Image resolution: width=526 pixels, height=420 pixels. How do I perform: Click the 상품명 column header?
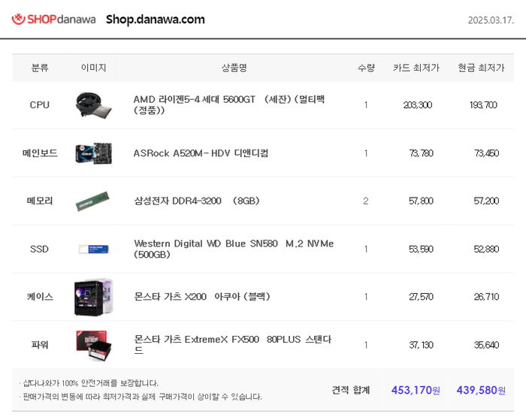coord(234,68)
